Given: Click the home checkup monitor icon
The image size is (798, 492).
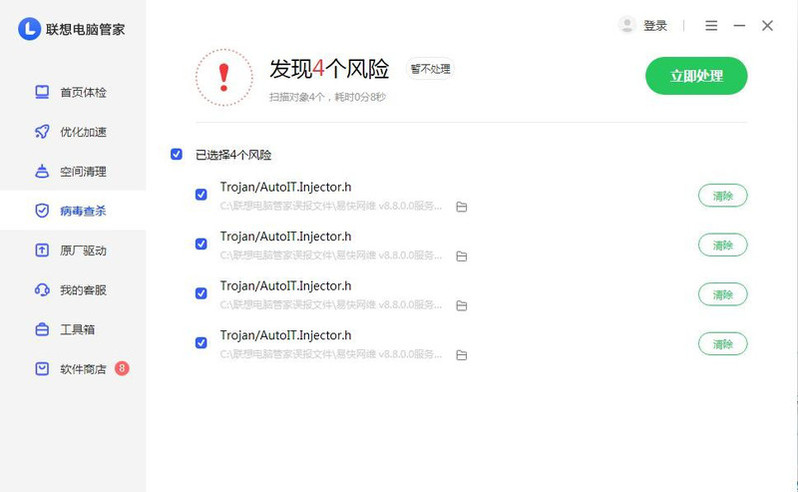Looking at the screenshot, I should (x=42, y=93).
